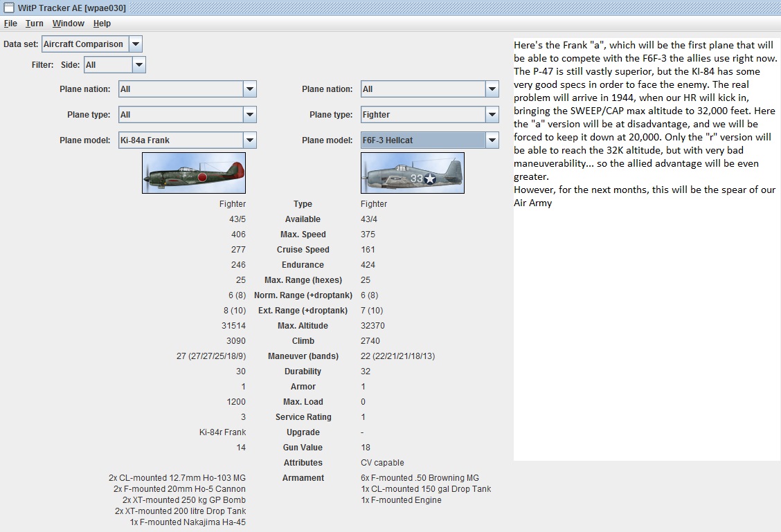The image size is (781, 532).
Task: Click the Frank Max. Load value 1200
Action: pos(236,402)
